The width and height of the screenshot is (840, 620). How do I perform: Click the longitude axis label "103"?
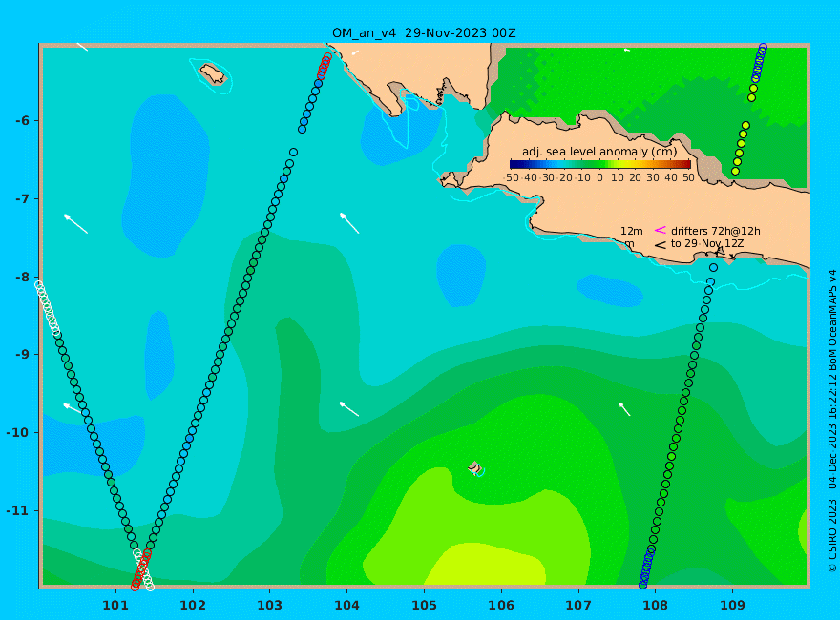[269, 605]
